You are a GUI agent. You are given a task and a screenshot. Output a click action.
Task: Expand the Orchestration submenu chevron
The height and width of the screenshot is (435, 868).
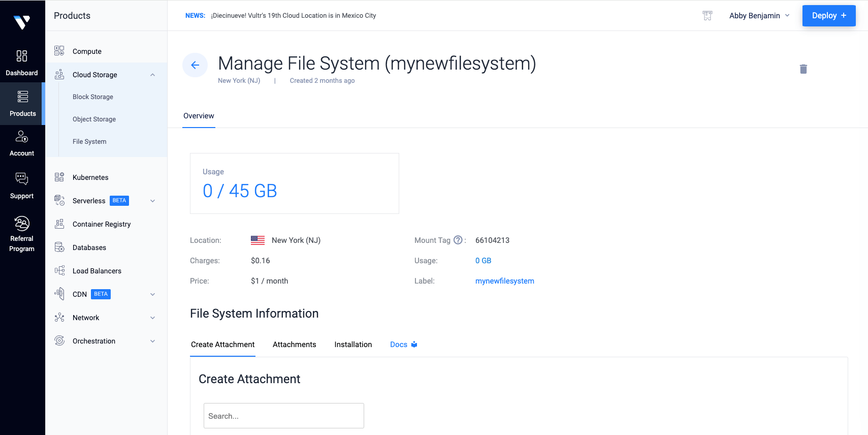tap(152, 341)
